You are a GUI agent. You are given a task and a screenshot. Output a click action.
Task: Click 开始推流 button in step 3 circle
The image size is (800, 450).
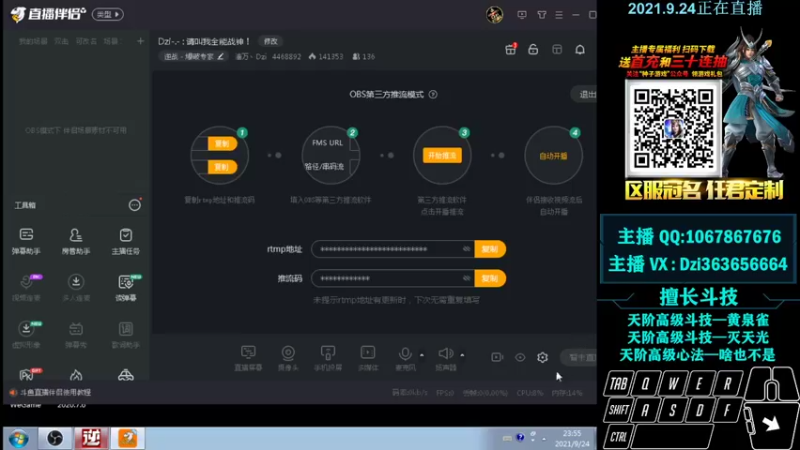click(x=442, y=156)
